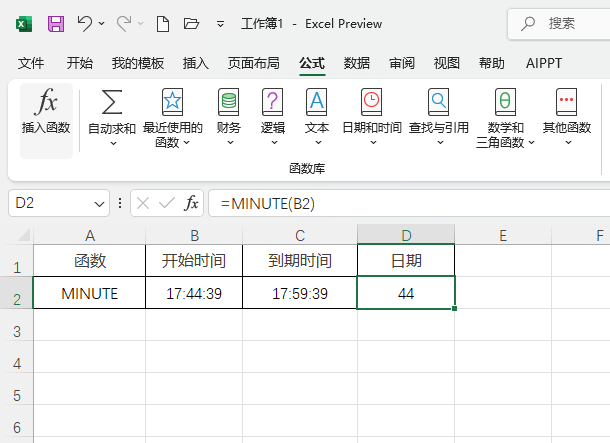Open the 其他函数 icon

click(566, 102)
